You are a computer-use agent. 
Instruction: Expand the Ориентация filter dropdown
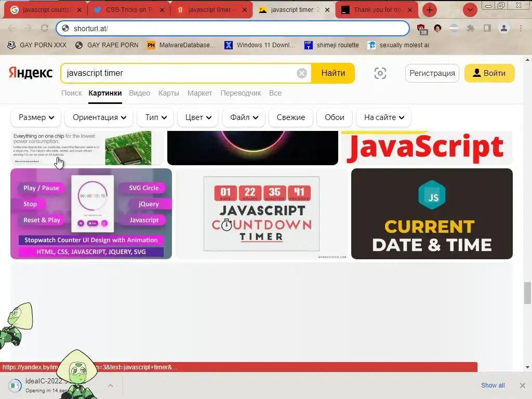coord(99,117)
